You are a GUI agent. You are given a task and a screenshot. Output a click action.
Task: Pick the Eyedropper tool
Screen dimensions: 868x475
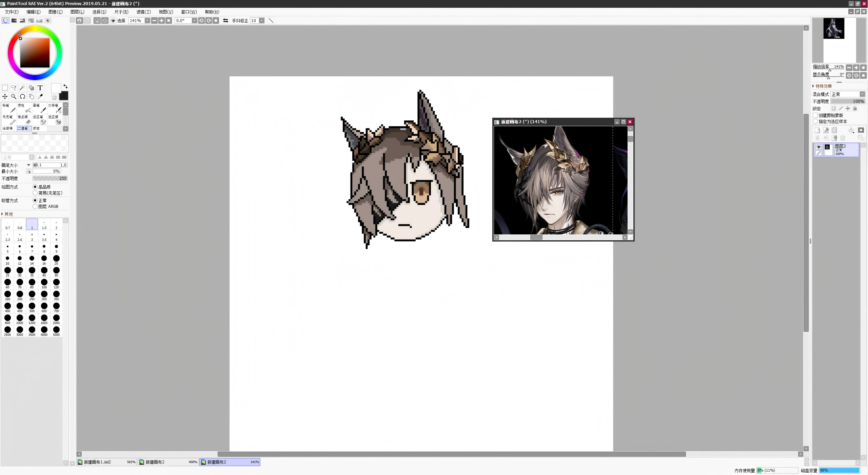40,97
